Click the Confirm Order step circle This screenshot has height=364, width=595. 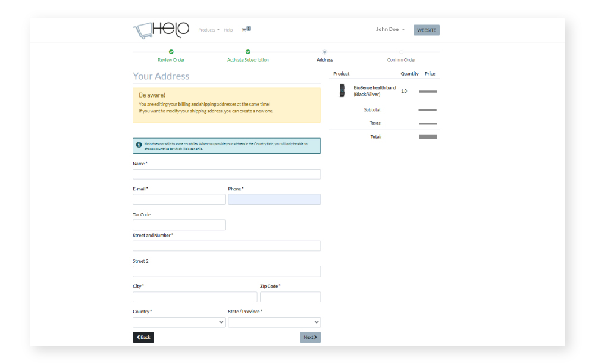402,52
